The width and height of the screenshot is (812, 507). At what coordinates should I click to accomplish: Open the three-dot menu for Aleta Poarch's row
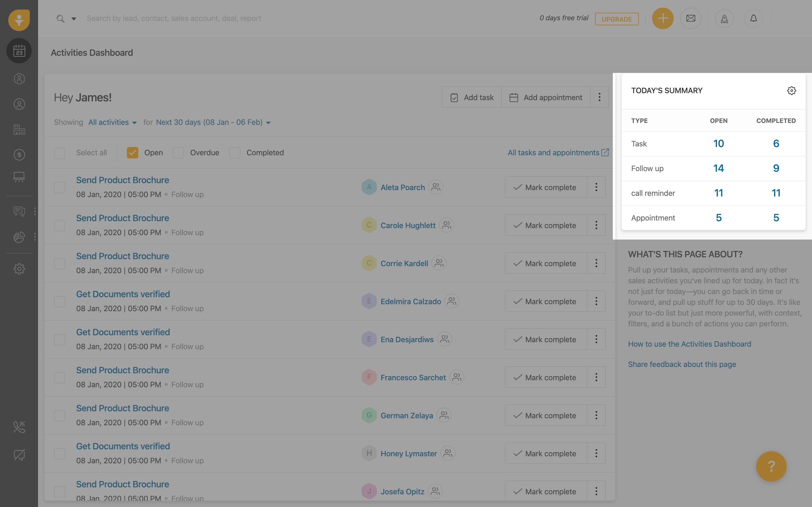(x=596, y=187)
